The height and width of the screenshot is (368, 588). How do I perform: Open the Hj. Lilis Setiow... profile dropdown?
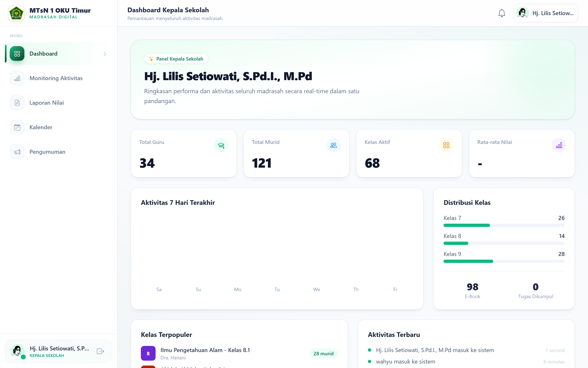pos(546,13)
